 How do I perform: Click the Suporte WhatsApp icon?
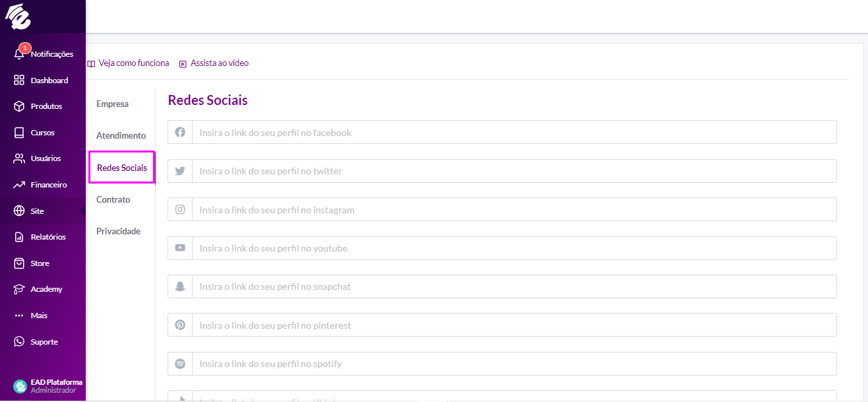tap(19, 342)
